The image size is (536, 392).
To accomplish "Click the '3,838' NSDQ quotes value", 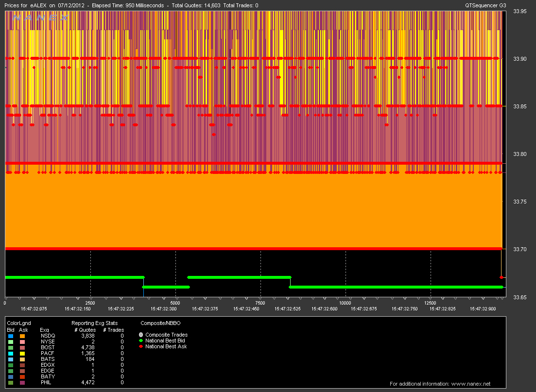I will coord(88,336).
